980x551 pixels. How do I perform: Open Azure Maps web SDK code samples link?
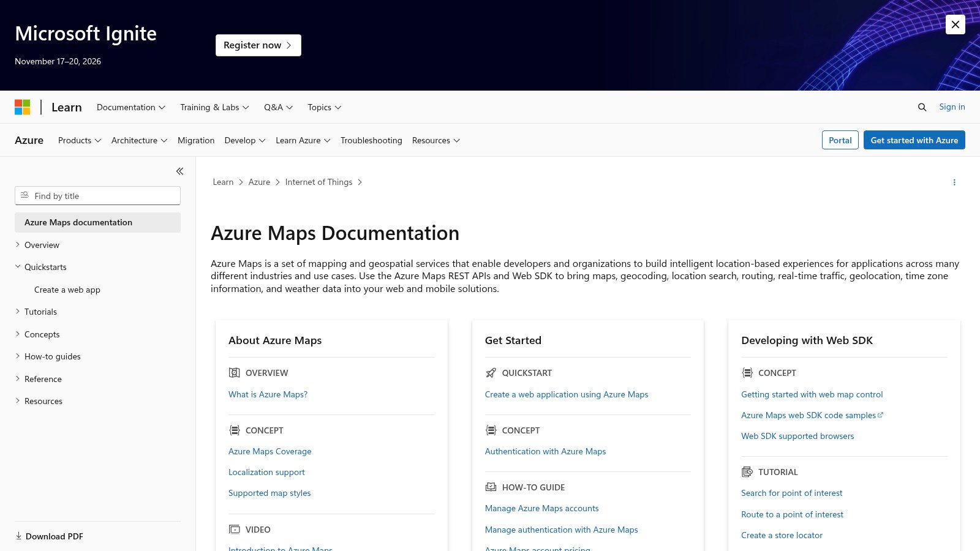point(812,415)
